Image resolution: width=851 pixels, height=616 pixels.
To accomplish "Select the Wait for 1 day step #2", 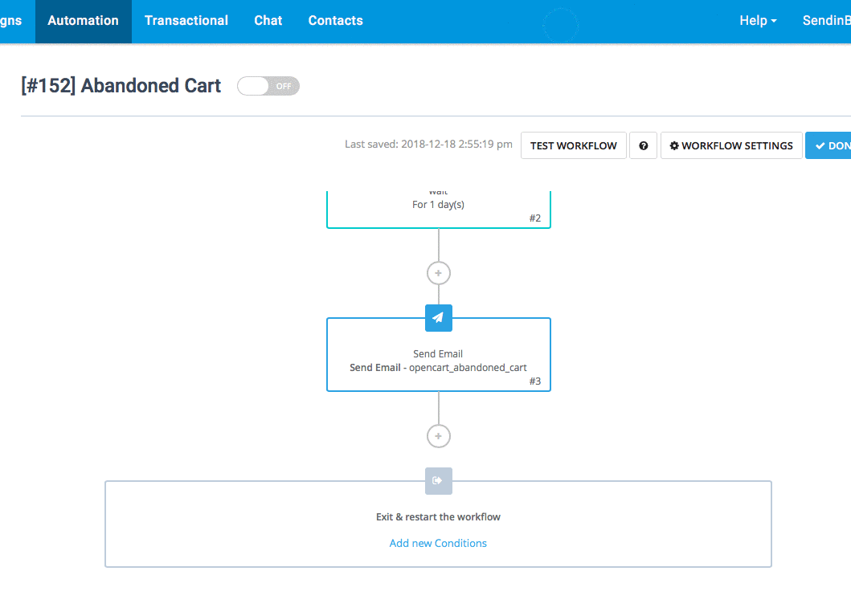I will click(x=438, y=207).
